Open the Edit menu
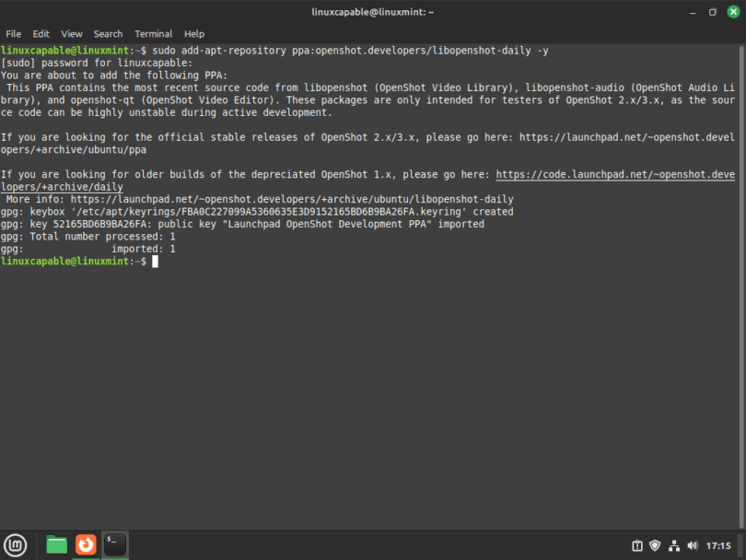 point(41,33)
